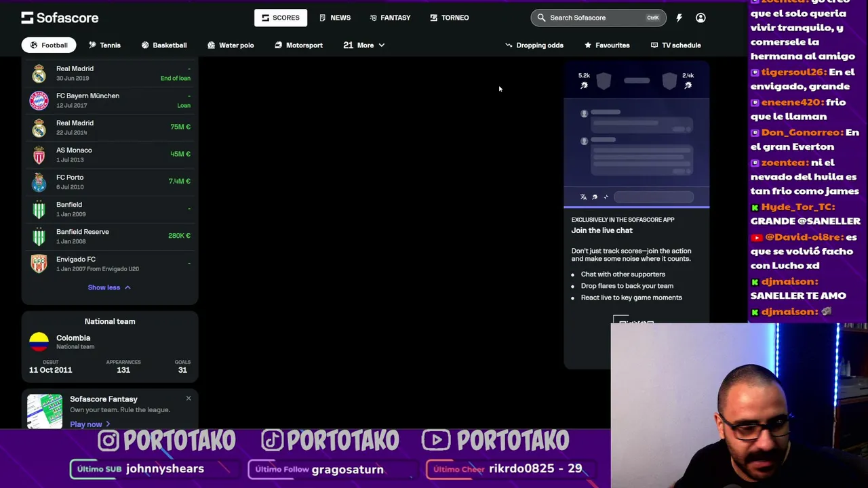Image resolution: width=868 pixels, height=488 pixels.
Task: Focus the Search Sofascore field
Action: 598,18
